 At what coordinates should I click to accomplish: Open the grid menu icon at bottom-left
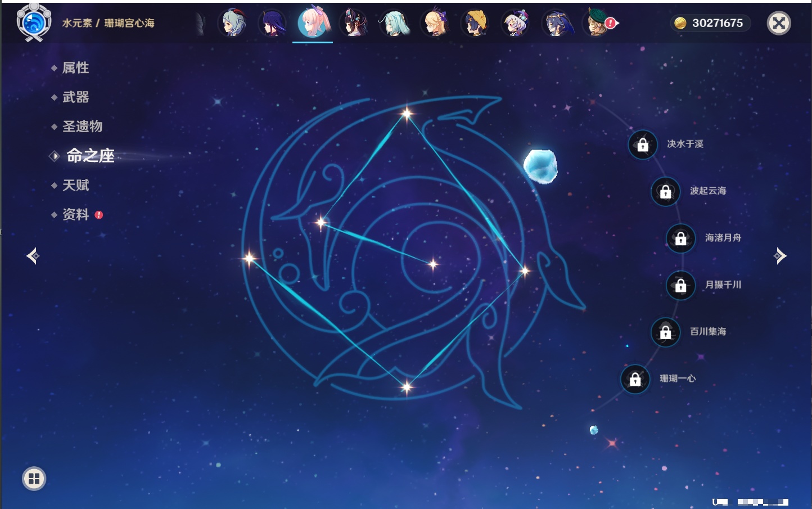34,479
